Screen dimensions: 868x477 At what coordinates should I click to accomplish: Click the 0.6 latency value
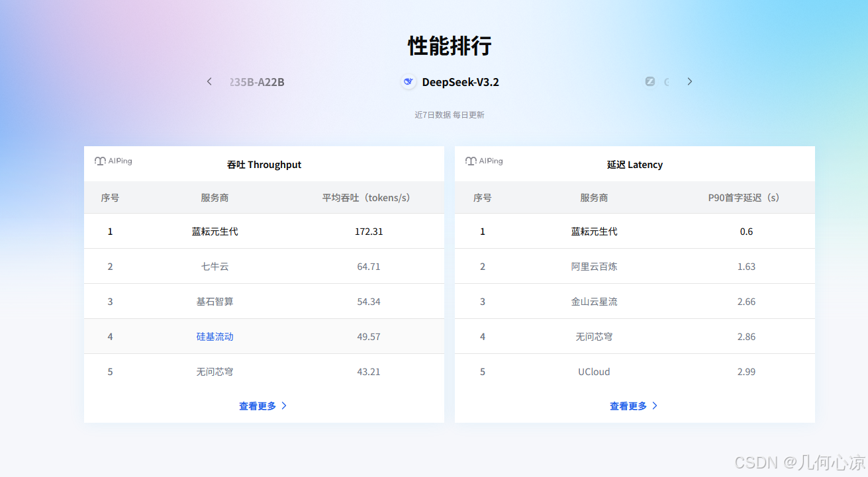tap(747, 232)
